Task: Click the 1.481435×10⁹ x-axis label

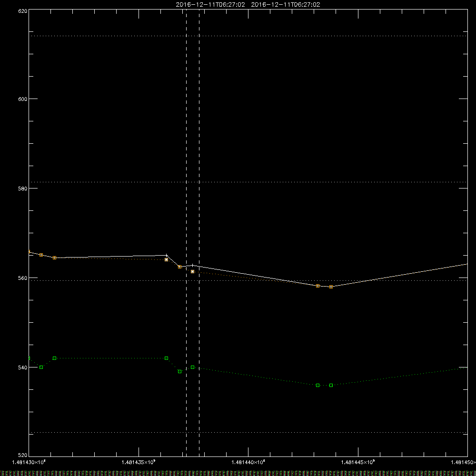Action: click(x=139, y=462)
